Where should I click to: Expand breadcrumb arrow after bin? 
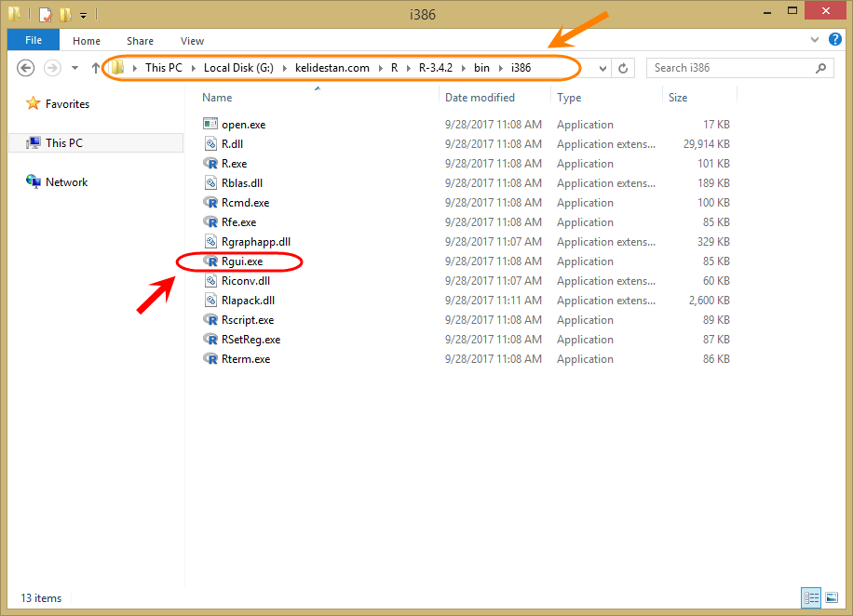pos(500,68)
